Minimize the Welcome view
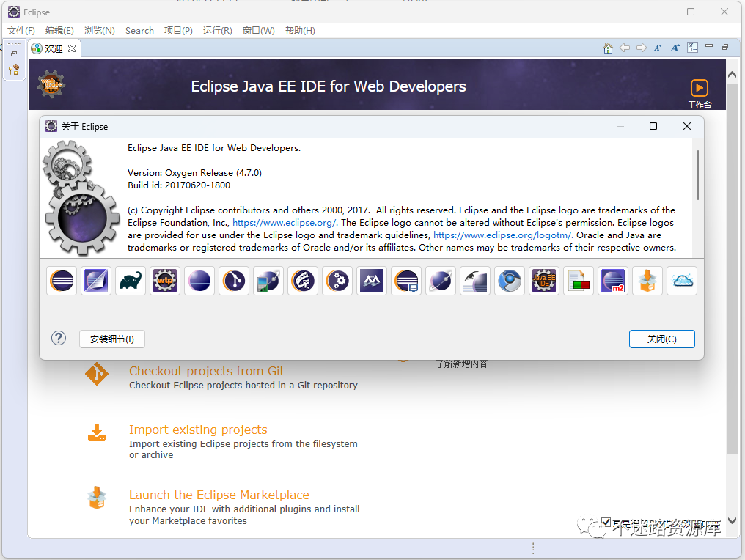 point(709,46)
